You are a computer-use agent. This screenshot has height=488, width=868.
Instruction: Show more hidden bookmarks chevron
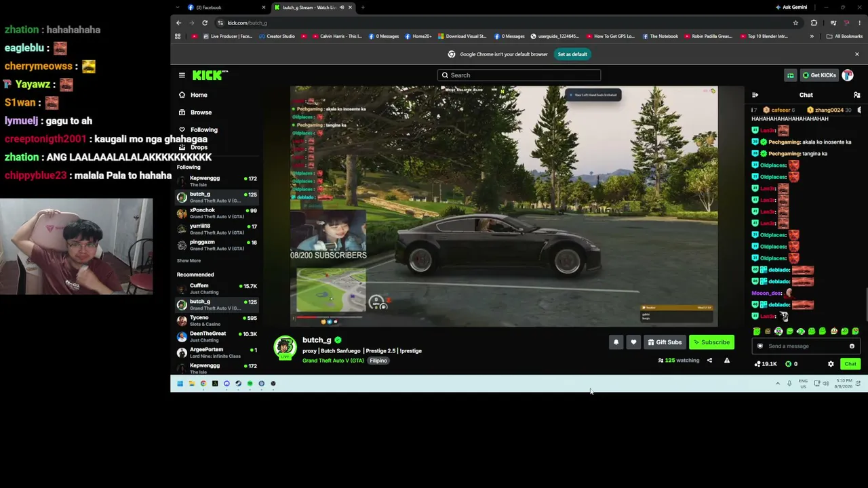pyautogui.click(x=812, y=36)
